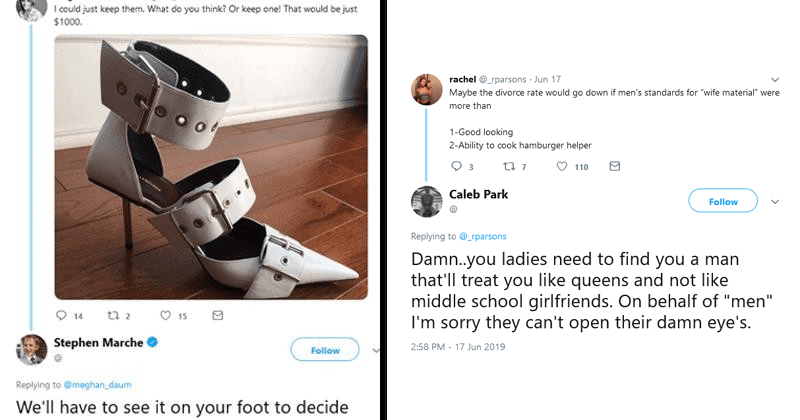
Task: Open chevron menu next to Stephen Marche's Follow
Action: pos(374,350)
